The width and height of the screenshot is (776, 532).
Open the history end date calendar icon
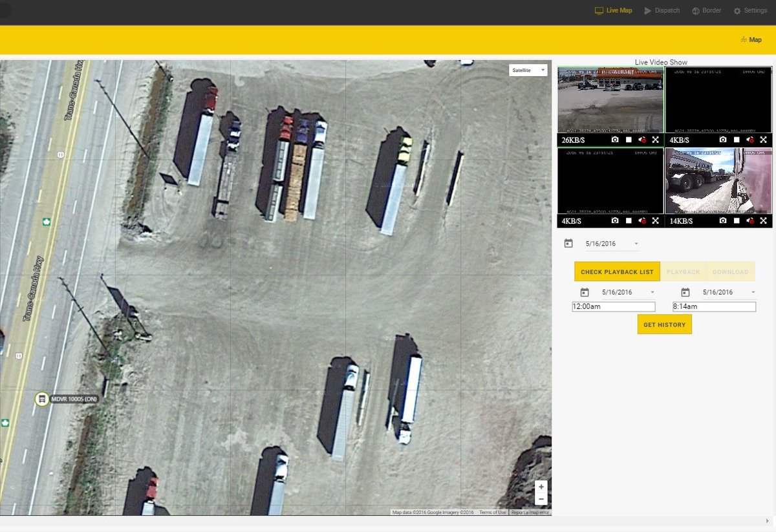click(685, 292)
